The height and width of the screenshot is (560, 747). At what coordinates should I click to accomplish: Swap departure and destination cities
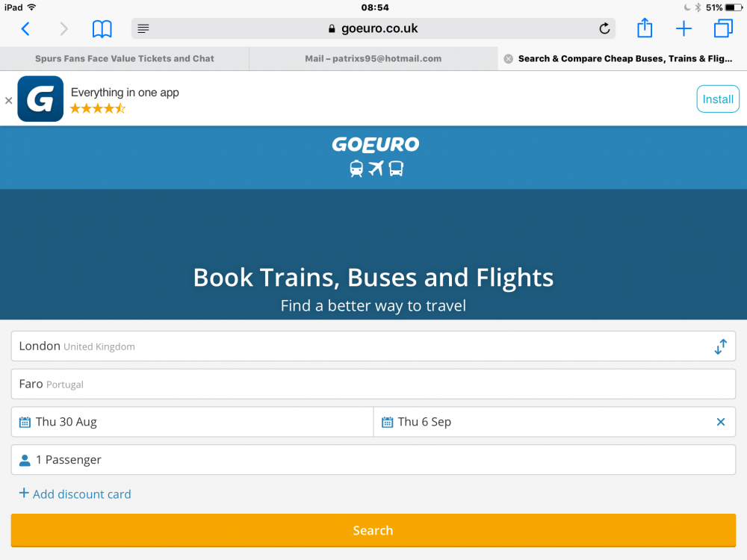720,346
